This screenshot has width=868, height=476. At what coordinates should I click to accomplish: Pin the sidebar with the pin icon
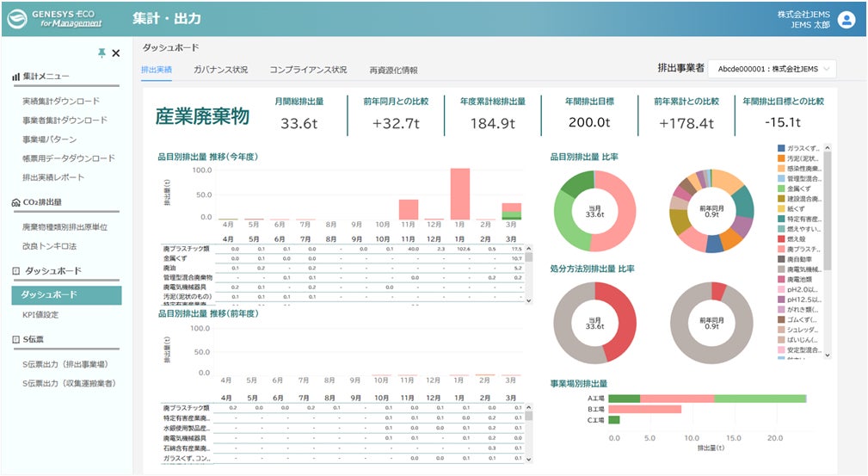102,53
